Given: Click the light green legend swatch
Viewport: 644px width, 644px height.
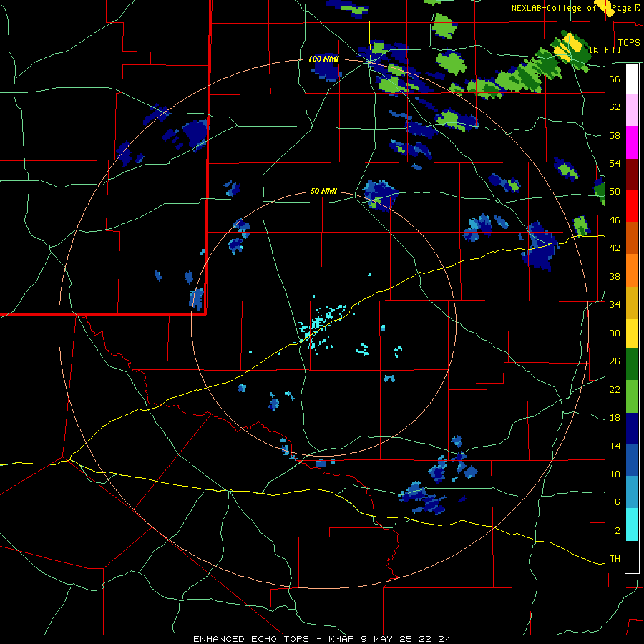Looking at the screenshot, I should click(x=632, y=396).
